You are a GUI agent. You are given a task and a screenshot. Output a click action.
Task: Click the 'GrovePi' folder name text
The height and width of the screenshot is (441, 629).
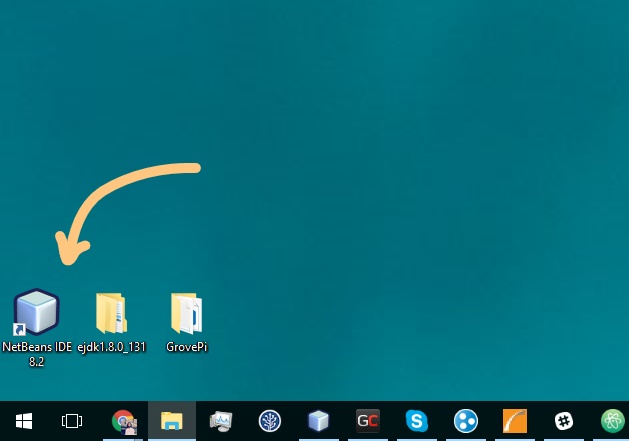(x=187, y=347)
